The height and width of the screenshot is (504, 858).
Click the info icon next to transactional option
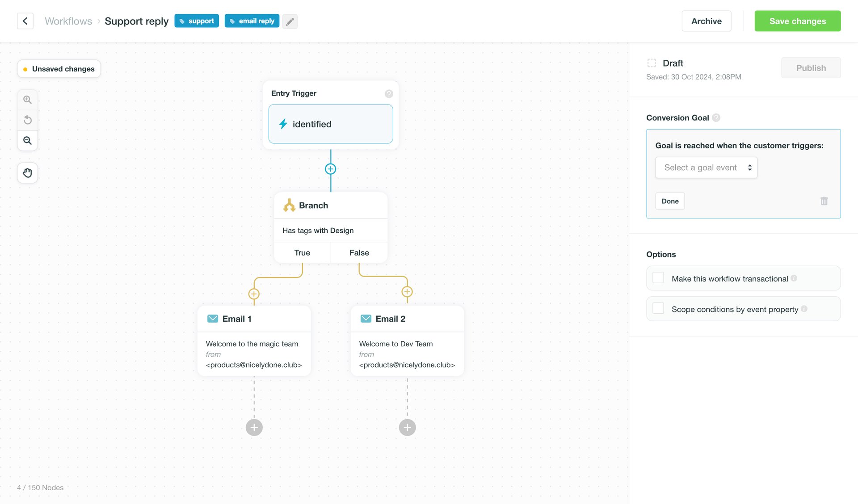tap(794, 278)
